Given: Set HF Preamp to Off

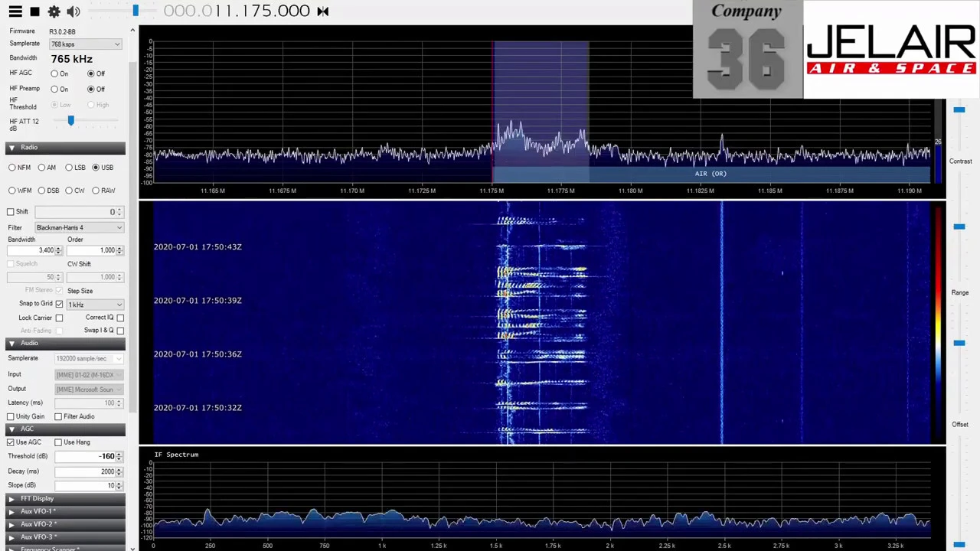Looking at the screenshot, I should (x=91, y=89).
